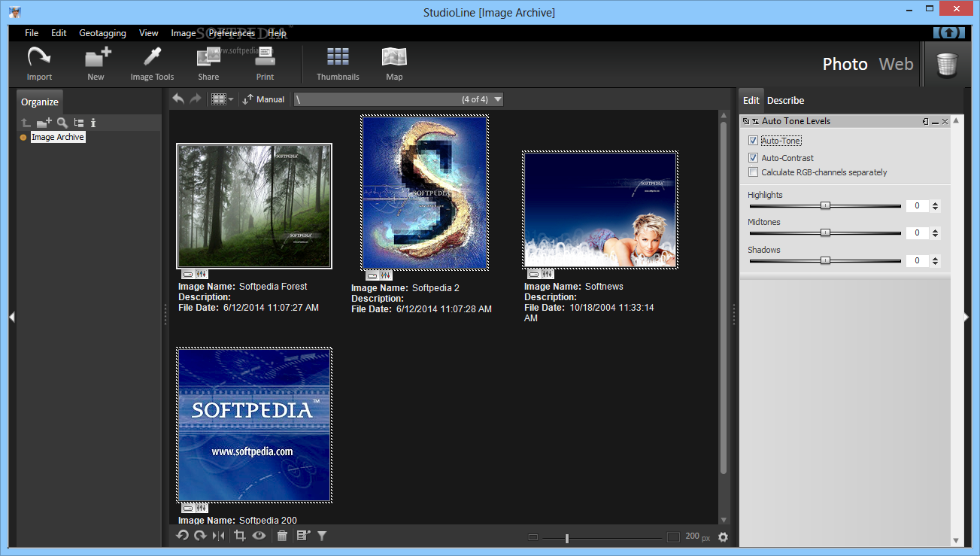Screen dimensions: 980x556
Task: Select the right panel Edit tab
Action: click(x=751, y=100)
